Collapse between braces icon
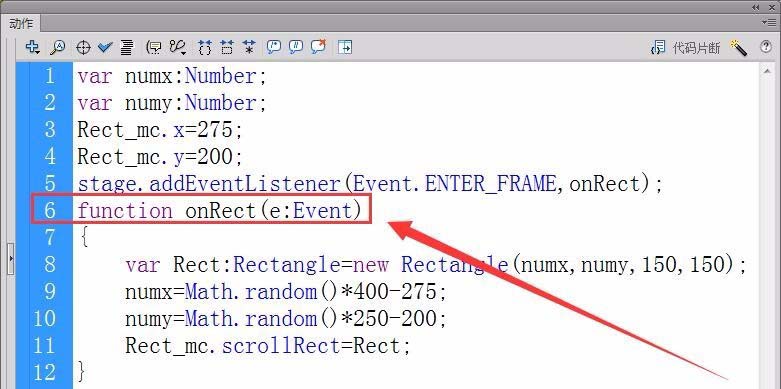The image size is (781, 389). click(x=205, y=47)
